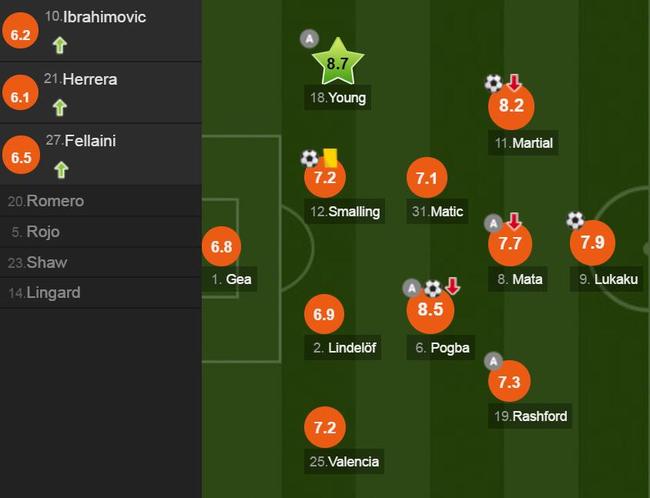Click the red substitution arrow above Pogba

point(453,286)
